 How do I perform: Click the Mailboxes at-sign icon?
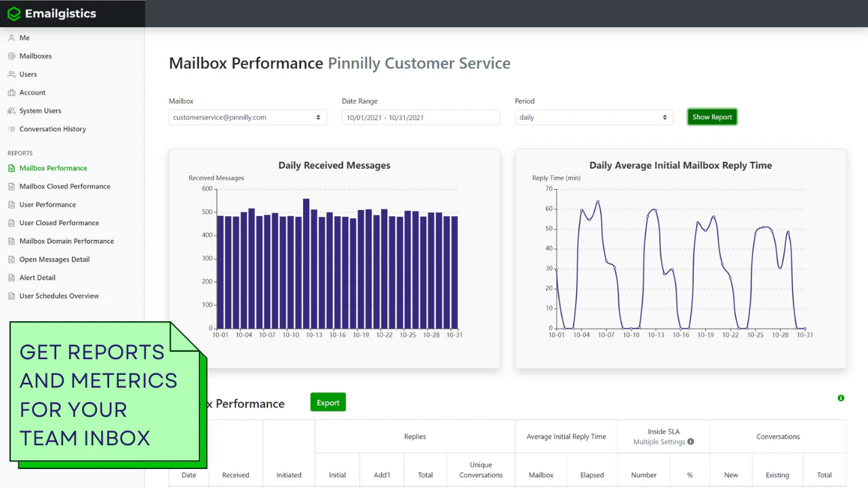[x=12, y=56]
